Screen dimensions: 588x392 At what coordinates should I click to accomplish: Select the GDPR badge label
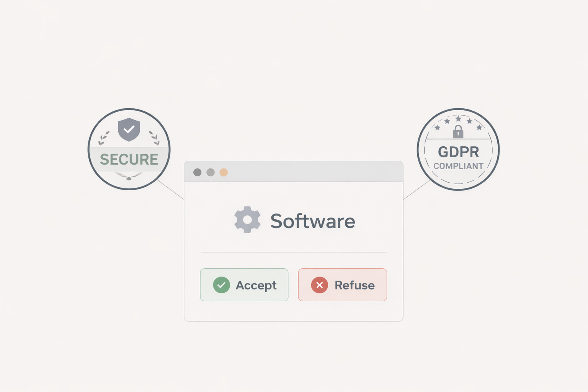[458, 152]
